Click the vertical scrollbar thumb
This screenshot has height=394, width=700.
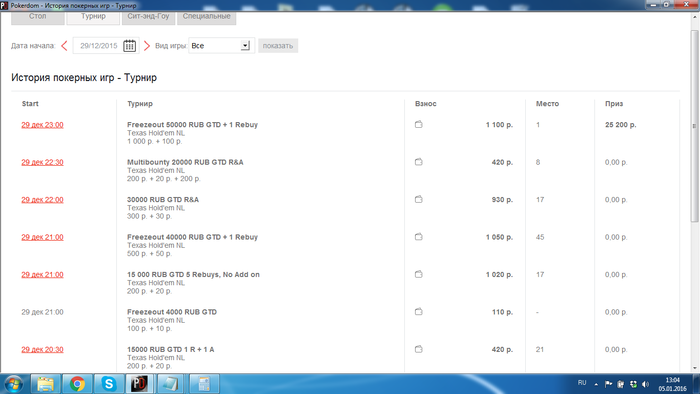coord(694,126)
